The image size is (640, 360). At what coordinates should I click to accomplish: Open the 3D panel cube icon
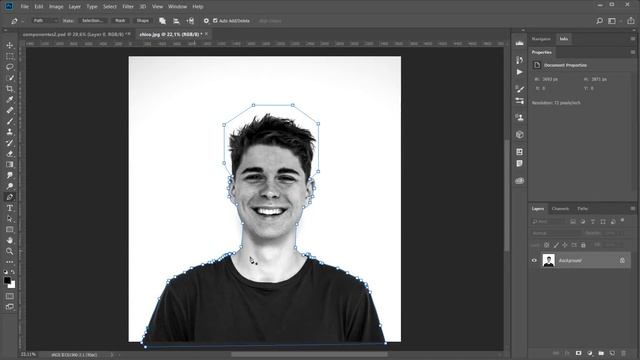[520, 134]
